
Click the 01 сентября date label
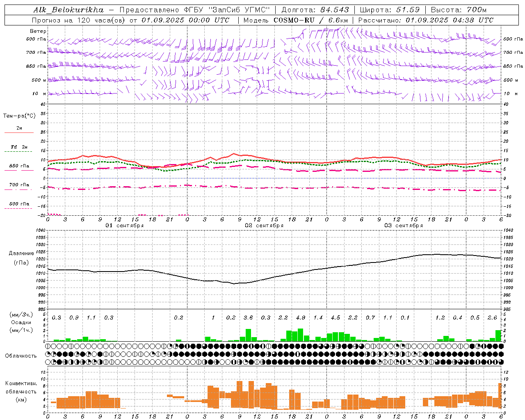click(x=125, y=226)
